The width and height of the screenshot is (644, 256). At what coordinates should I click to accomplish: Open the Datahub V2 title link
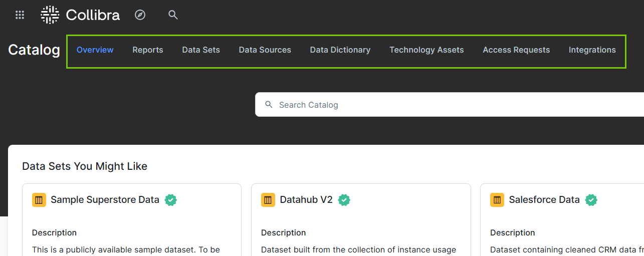click(306, 200)
